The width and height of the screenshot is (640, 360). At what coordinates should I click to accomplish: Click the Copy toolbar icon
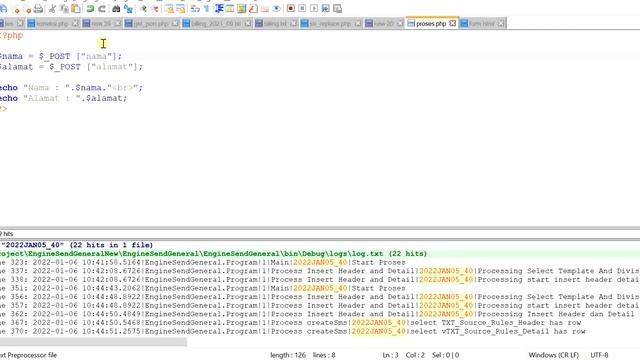point(64,9)
